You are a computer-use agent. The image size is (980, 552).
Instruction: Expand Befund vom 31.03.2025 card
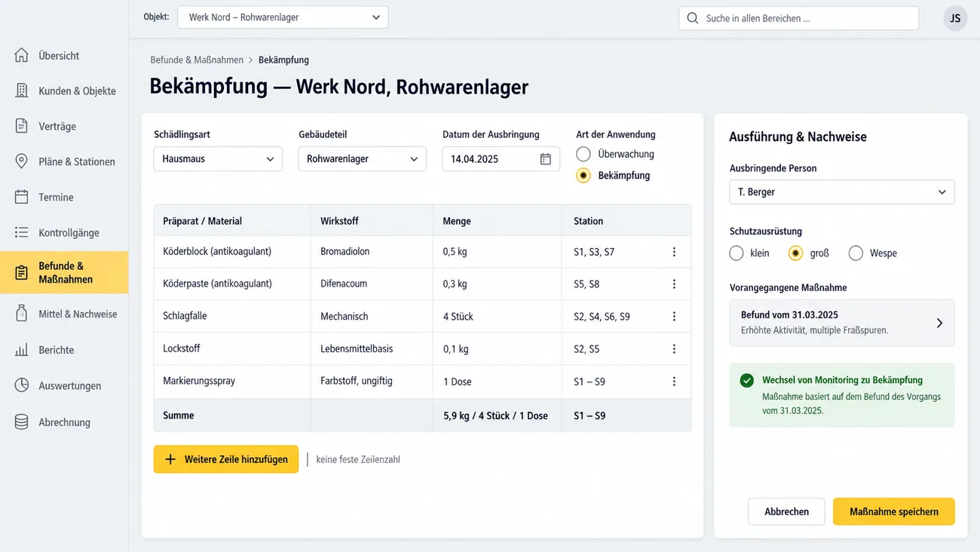pos(842,323)
